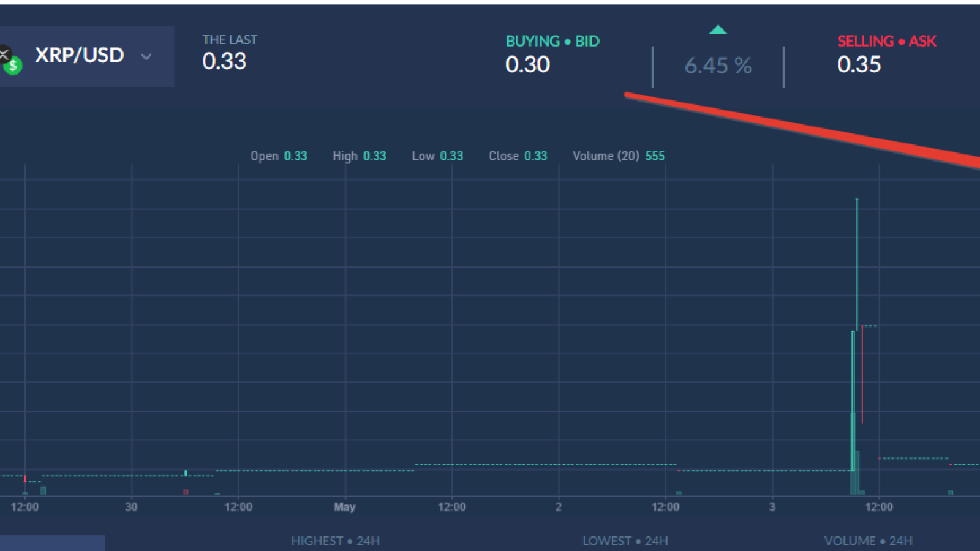The width and height of the screenshot is (980, 551).
Task: Click the HIGHEST • 24H label
Action: (x=336, y=541)
